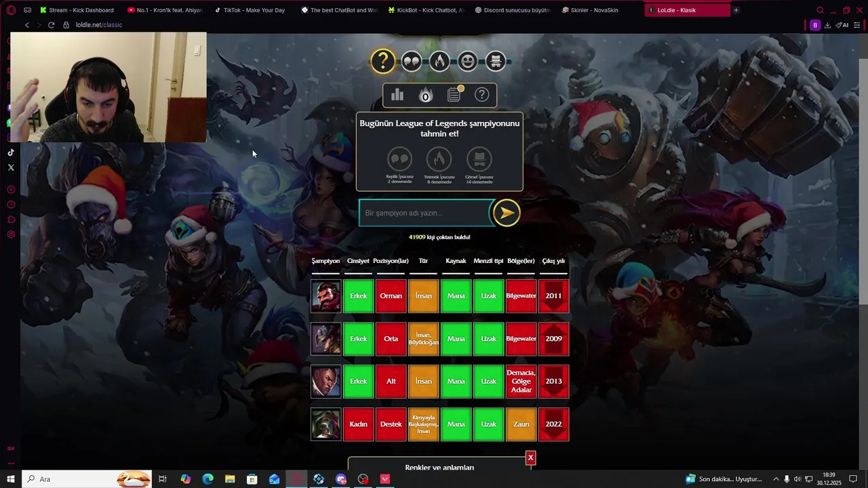Click the Demacia, Gölge Adalar region cell

(521, 381)
